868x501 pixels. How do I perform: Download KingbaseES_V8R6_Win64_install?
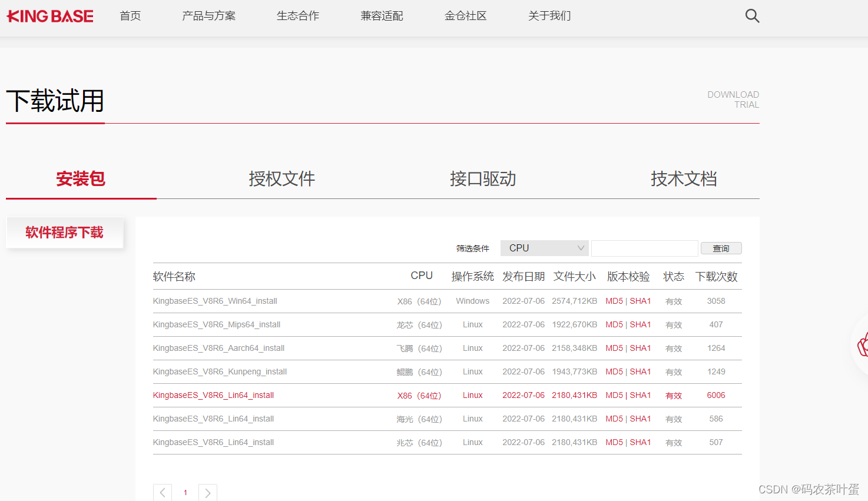coord(215,301)
